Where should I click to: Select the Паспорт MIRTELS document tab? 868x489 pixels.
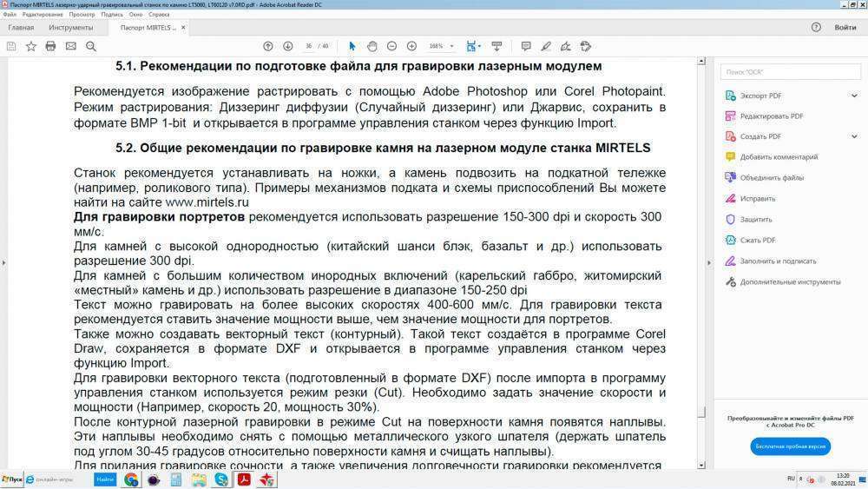[148, 27]
